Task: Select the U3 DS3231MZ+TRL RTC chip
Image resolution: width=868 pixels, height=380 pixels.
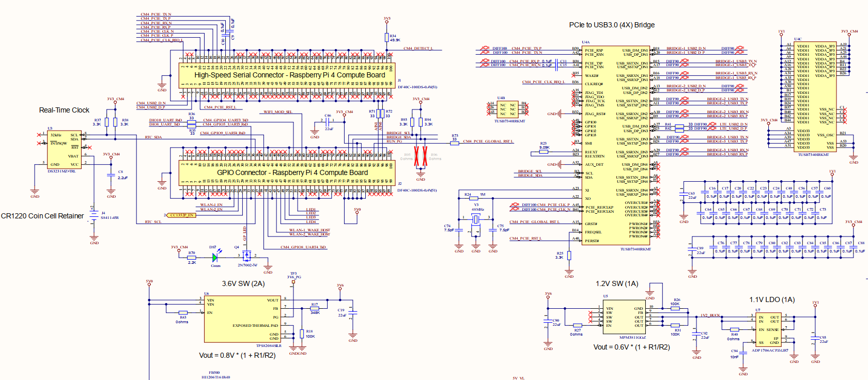Action: [65, 150]
